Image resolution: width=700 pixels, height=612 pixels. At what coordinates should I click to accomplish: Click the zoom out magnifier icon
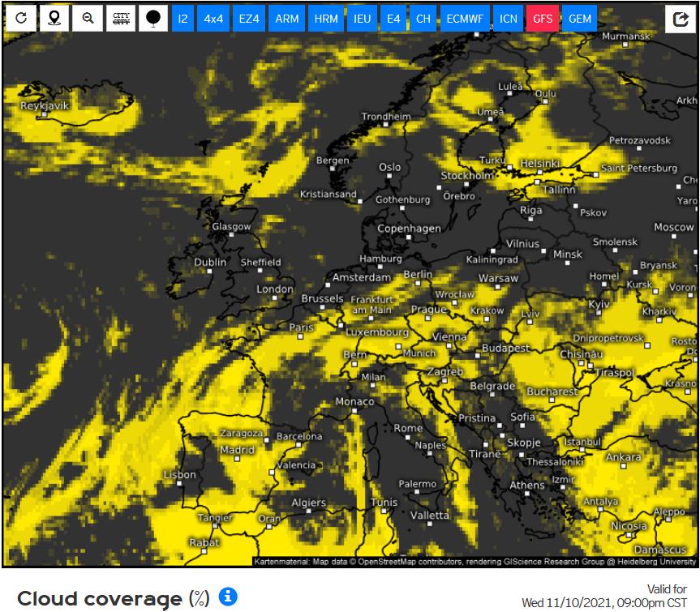[x=88, y=19]
